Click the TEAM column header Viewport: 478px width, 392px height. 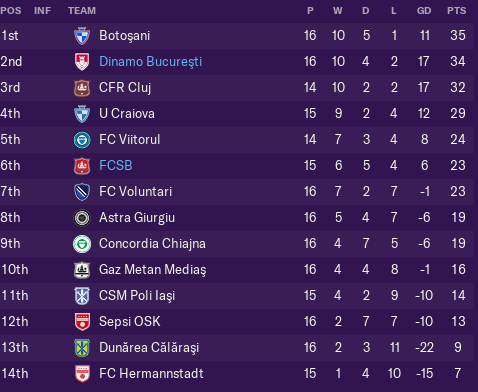(82, 11)
